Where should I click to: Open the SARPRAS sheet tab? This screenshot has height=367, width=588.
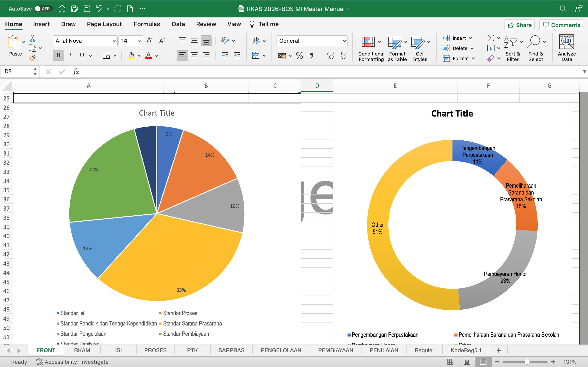coord(231,350)
